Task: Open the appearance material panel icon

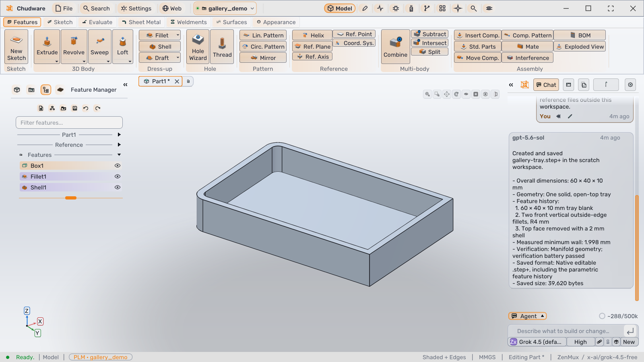Action: [60, 90]
